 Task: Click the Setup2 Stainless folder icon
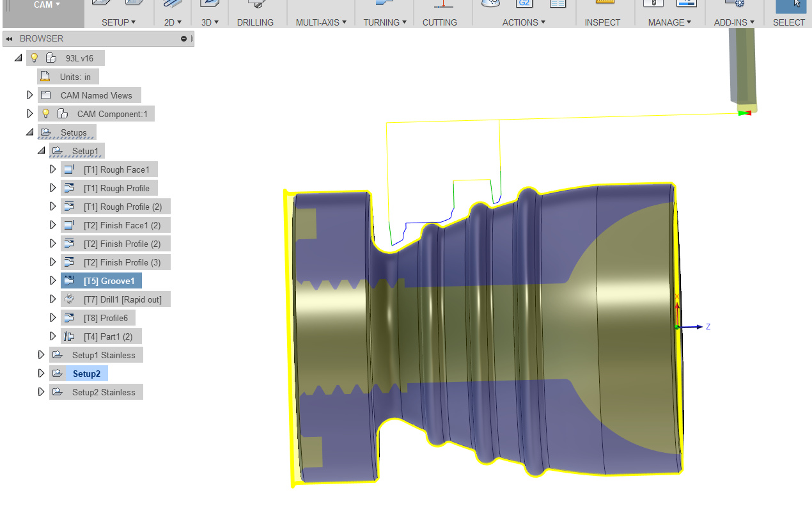(x=58, y=392)
